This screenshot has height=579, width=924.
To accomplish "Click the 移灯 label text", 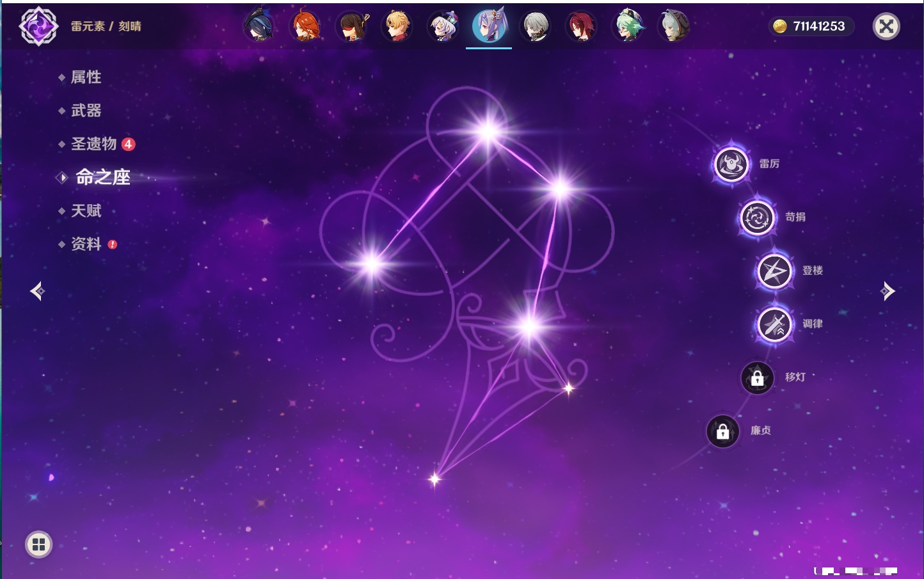I will [795, 377].
